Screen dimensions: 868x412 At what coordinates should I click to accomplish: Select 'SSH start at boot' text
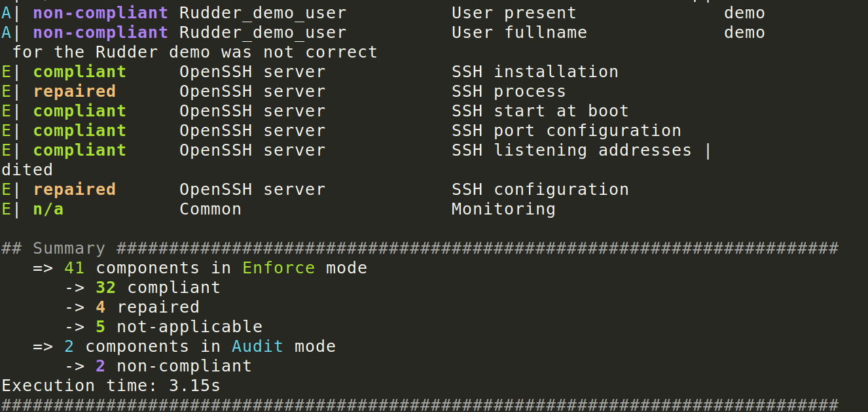click(540, 111)
